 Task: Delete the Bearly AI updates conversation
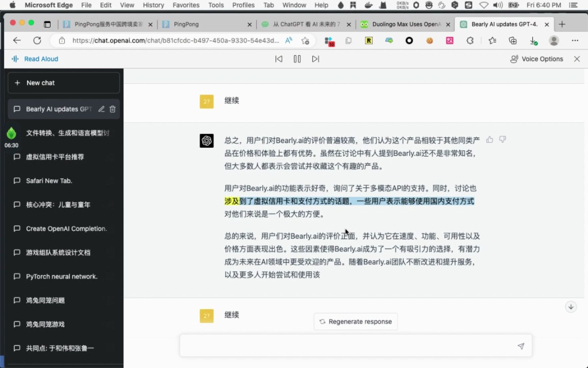tap(113, 109)
